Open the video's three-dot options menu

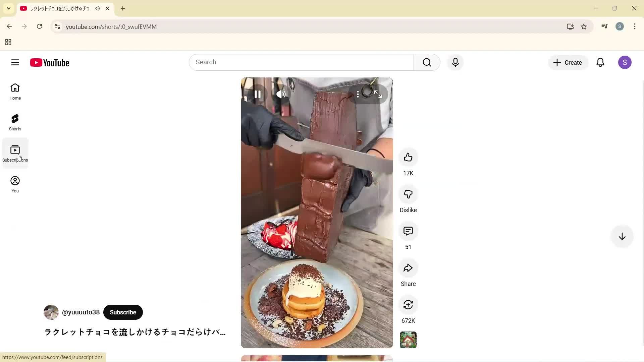point(358,94)
